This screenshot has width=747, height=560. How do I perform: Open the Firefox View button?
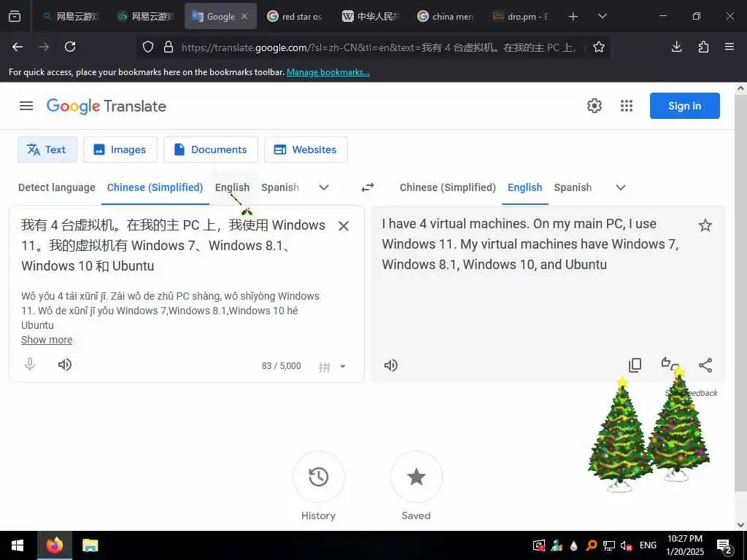(15, 16)
